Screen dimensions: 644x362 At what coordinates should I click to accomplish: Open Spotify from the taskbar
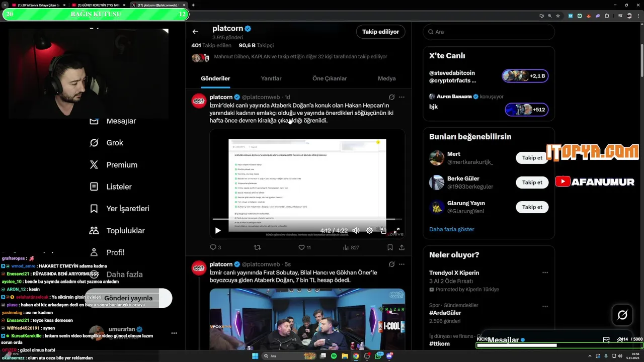pos(334,356)
